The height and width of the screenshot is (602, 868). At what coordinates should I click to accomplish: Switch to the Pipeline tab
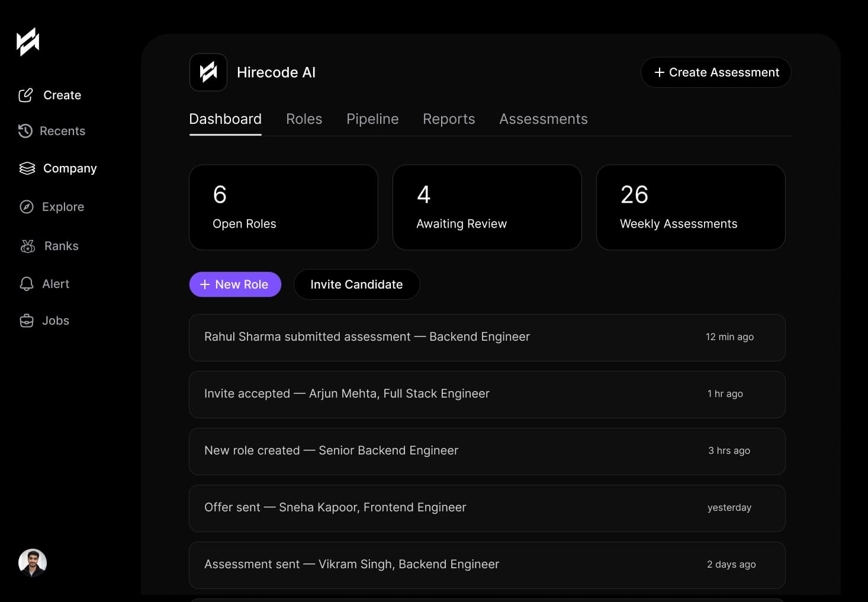pos(372,119)
